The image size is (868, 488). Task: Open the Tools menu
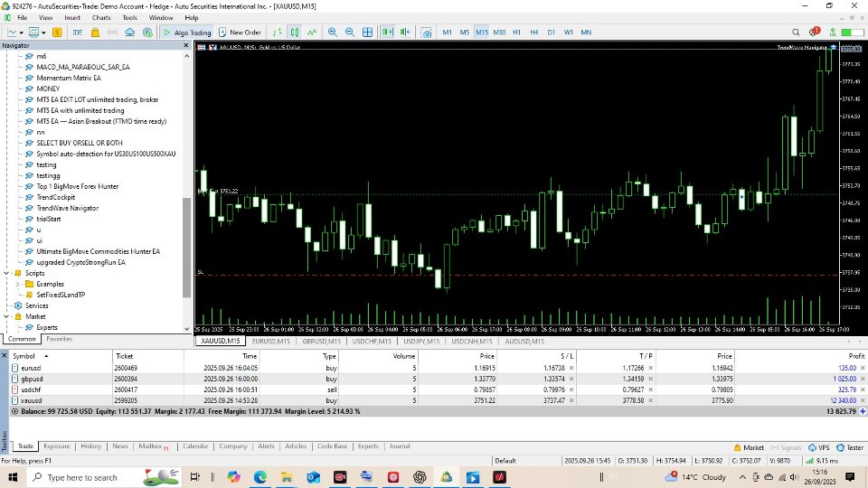130,18
